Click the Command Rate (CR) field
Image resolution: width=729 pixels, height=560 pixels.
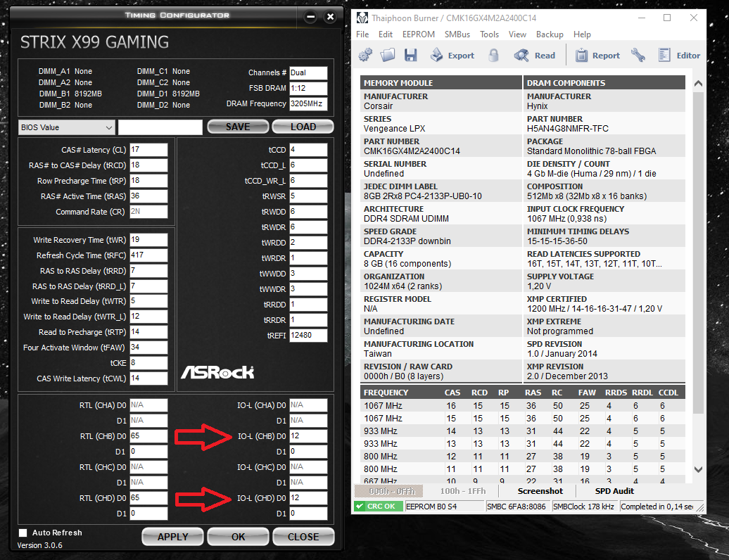tap(148, 212)
